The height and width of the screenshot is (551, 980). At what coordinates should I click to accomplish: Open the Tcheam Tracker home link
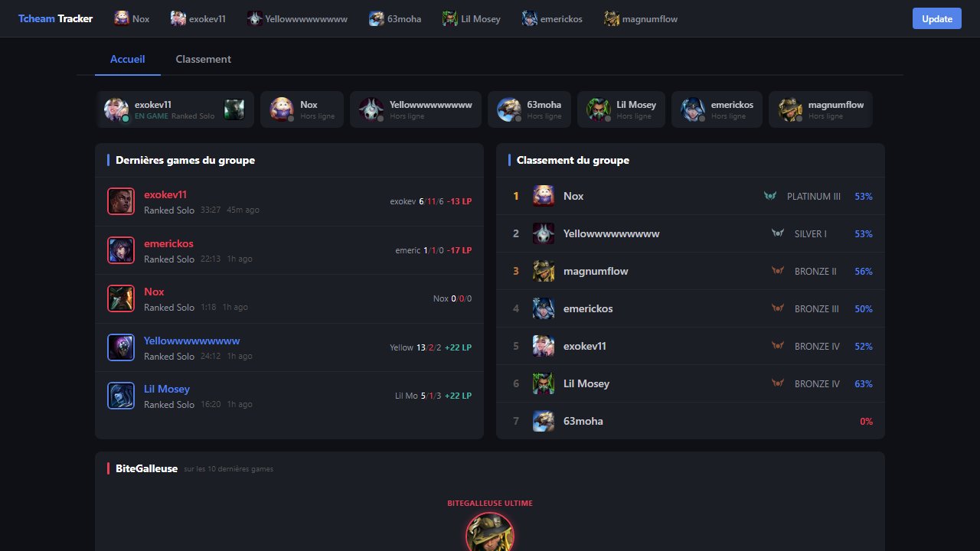(x=55, y=18)
